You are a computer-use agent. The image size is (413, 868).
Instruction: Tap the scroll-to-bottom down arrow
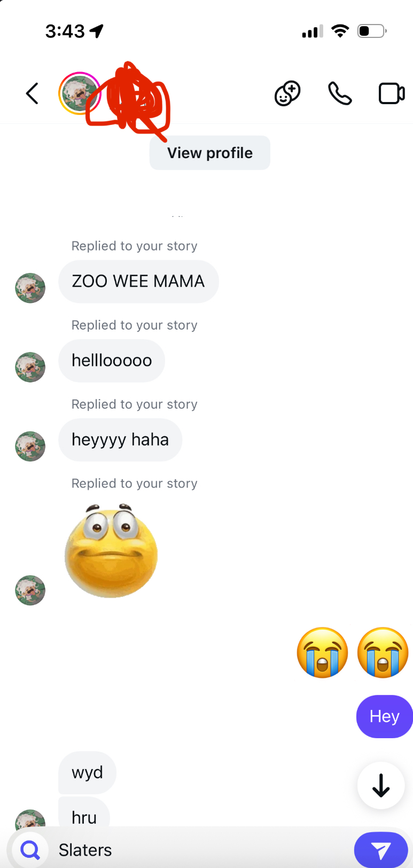coord(381,786)
